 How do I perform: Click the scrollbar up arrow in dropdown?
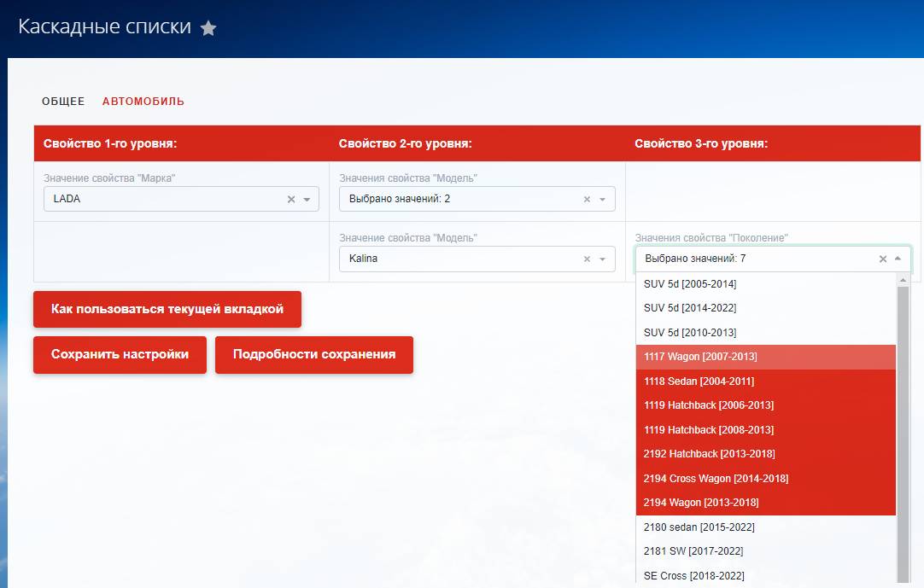pyautogui.click(x=903, y=281)
